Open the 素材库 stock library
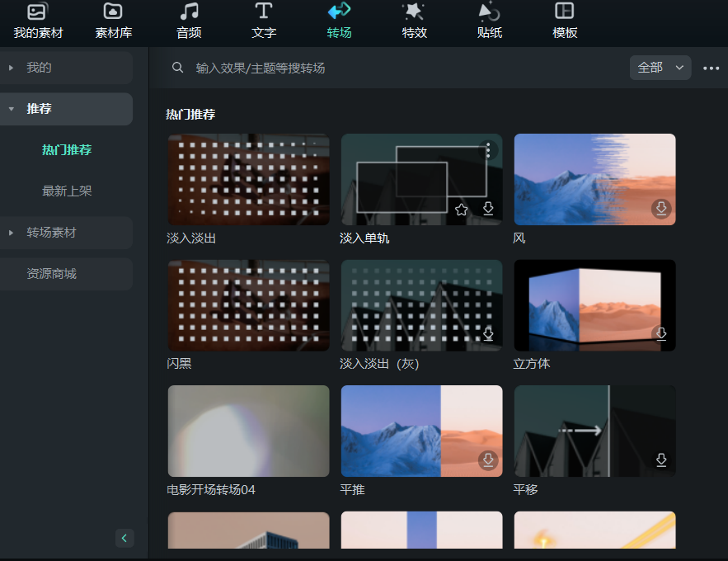This screenshot has width=728, height=561. click(x=113, y=22)
